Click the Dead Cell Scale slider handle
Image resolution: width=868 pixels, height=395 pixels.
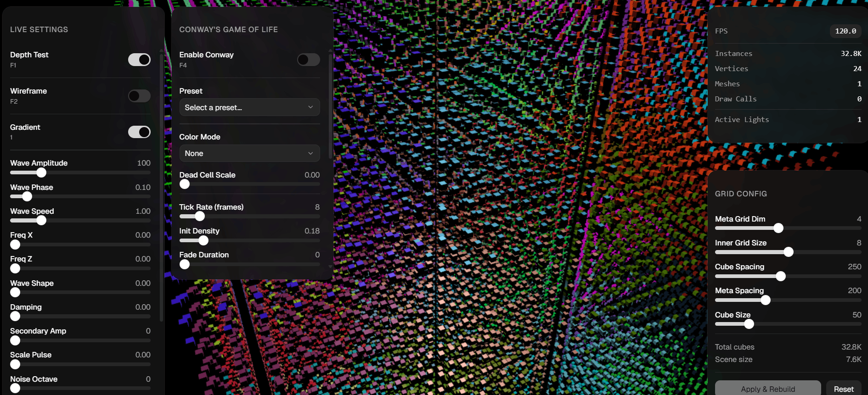click(x=185, y=184)
